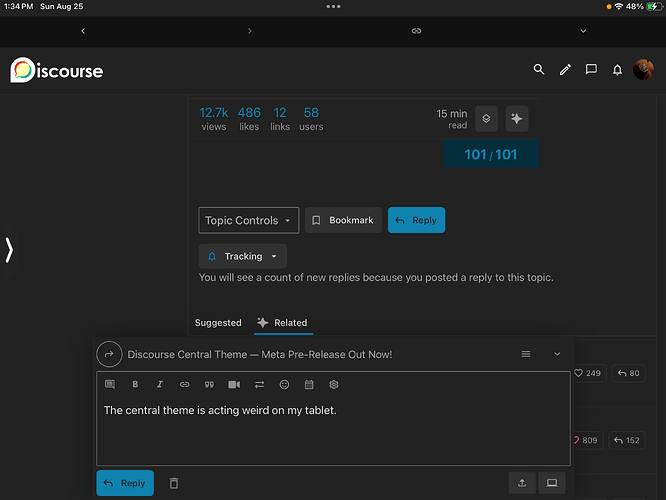Open the chat bubble icon
The width and height of the screenshot is (666, 500).
tap(591, 69)
